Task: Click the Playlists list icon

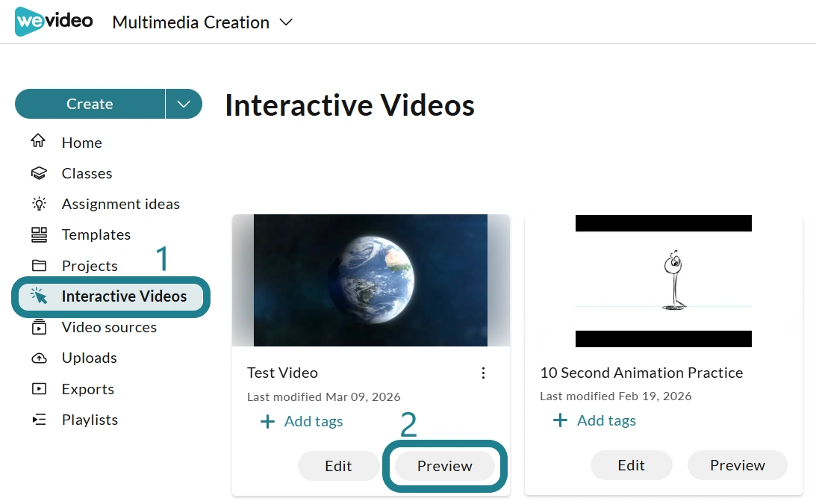Action: (39, 420)
